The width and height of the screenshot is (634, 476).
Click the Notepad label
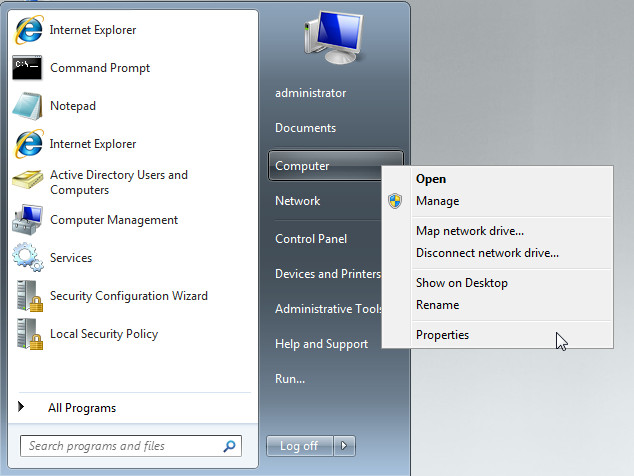(73, 106)
